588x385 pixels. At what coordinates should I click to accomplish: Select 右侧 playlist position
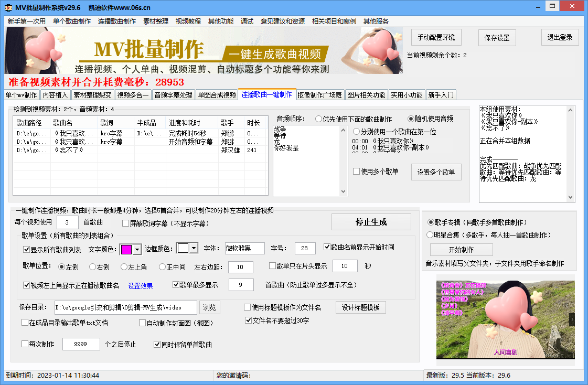click(99, 267)
